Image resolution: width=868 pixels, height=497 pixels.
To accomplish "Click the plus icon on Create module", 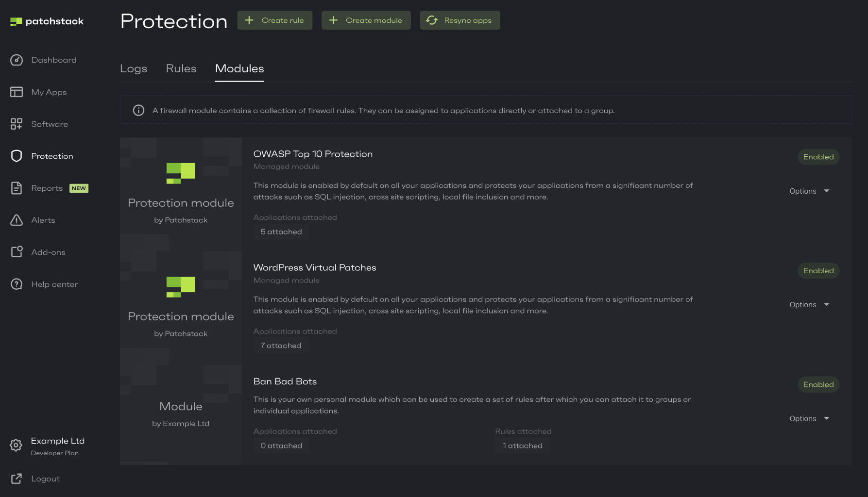I will pyautogui.click(x=333, y=20).
